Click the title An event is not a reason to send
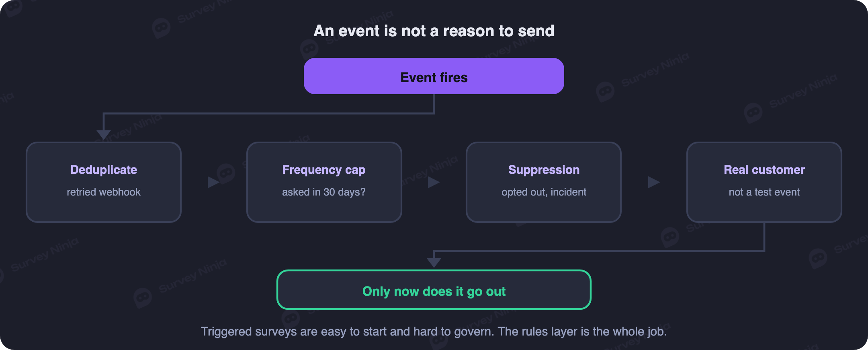The image size is (868, 350). pos(434,31)
